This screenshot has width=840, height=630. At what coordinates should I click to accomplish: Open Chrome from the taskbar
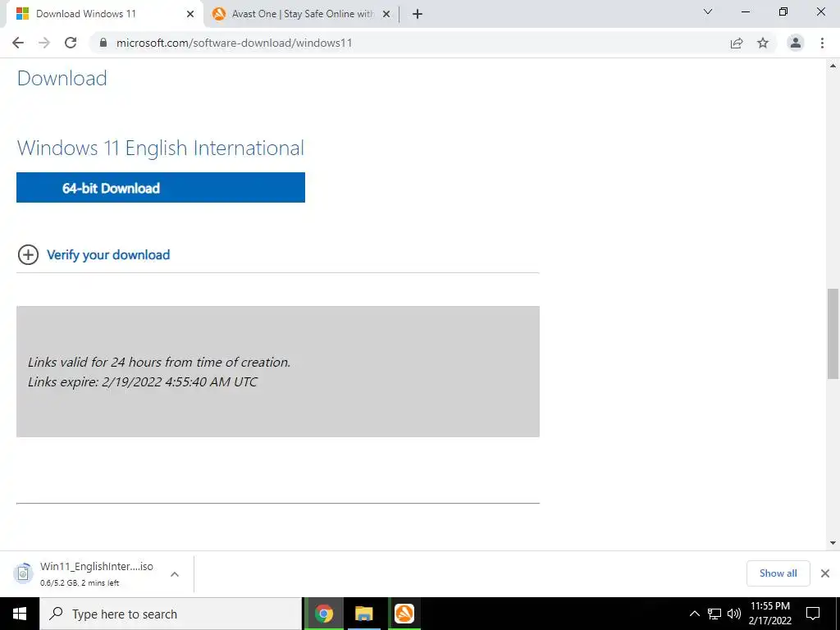coord(323,614)
